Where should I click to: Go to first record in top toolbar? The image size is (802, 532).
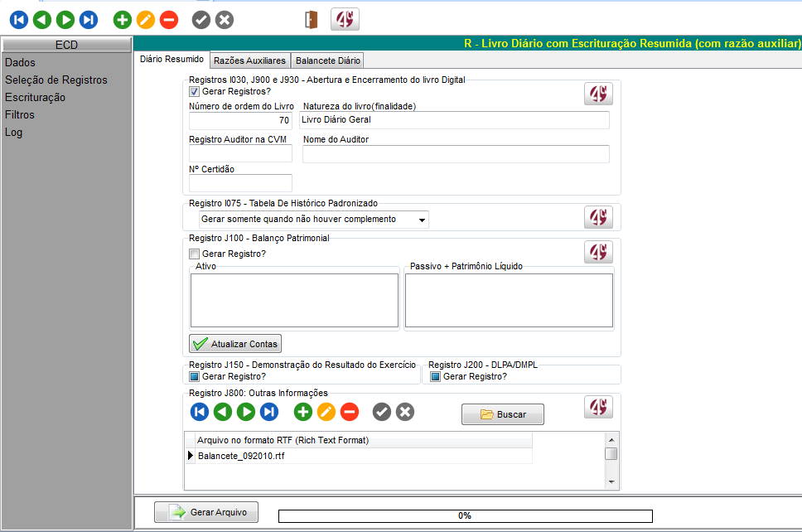coord(19,20)
